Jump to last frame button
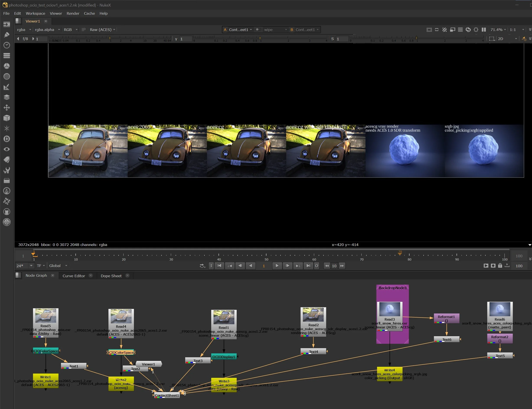The width and height of the screenshot is (532, 409). 308,266
